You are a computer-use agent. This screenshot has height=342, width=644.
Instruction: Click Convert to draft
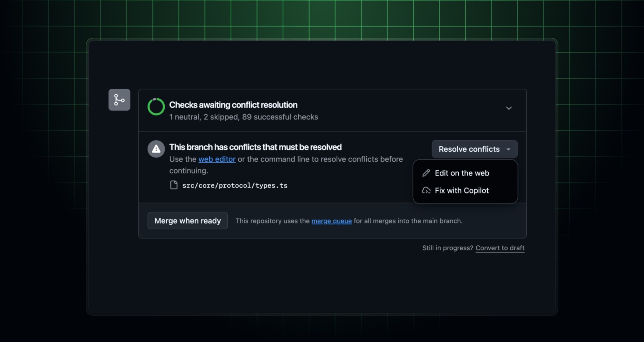point(500,248)
